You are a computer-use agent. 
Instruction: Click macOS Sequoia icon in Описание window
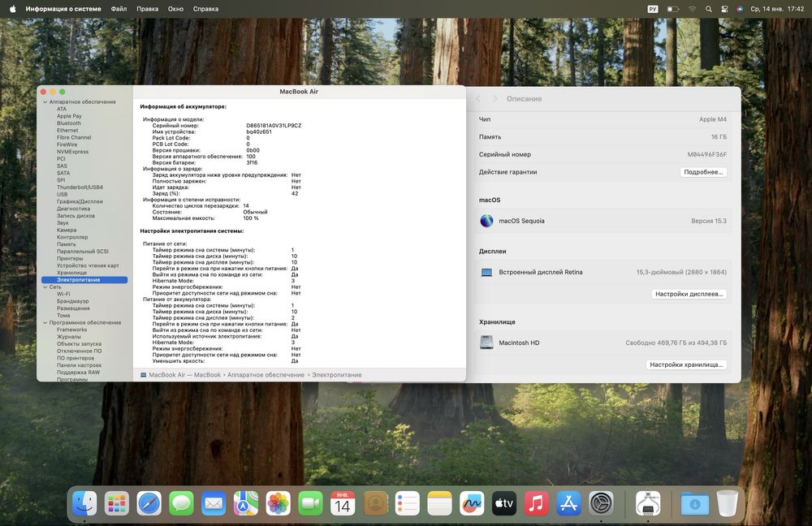point(486,221)
